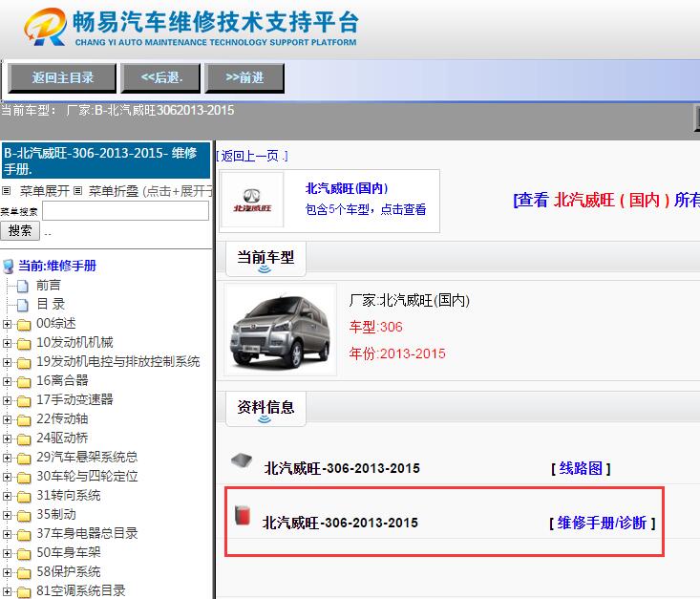Click 包含5个车型,点击查看 link
700x599 pixels.
tap(366, 209)
